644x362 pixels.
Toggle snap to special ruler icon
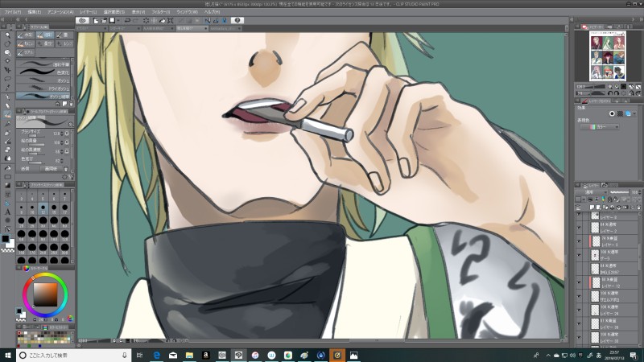click(x=216, y=20)
